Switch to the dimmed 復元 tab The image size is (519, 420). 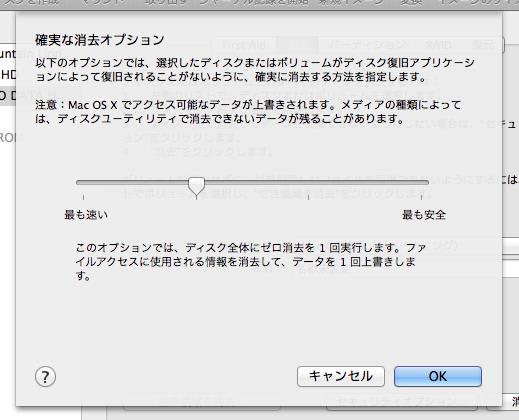click(483, 45)
